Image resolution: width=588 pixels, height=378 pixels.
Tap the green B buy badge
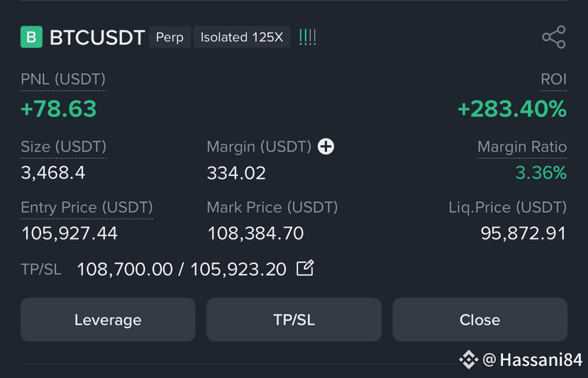(x=31, y=37)
